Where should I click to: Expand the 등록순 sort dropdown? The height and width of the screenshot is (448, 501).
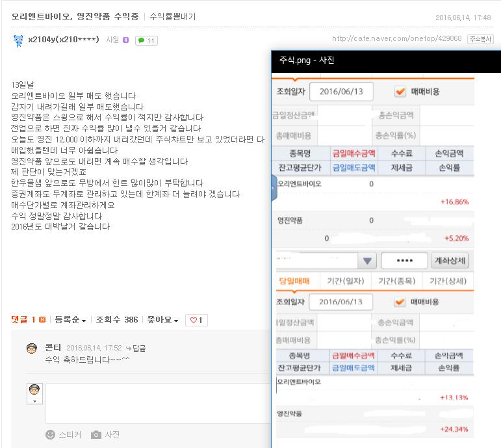point(70,319)
